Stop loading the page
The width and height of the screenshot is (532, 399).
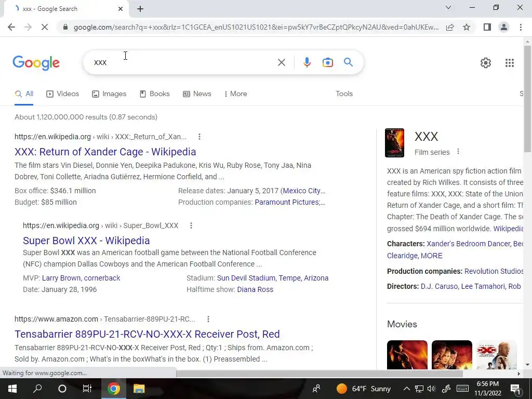click(45, 27)
